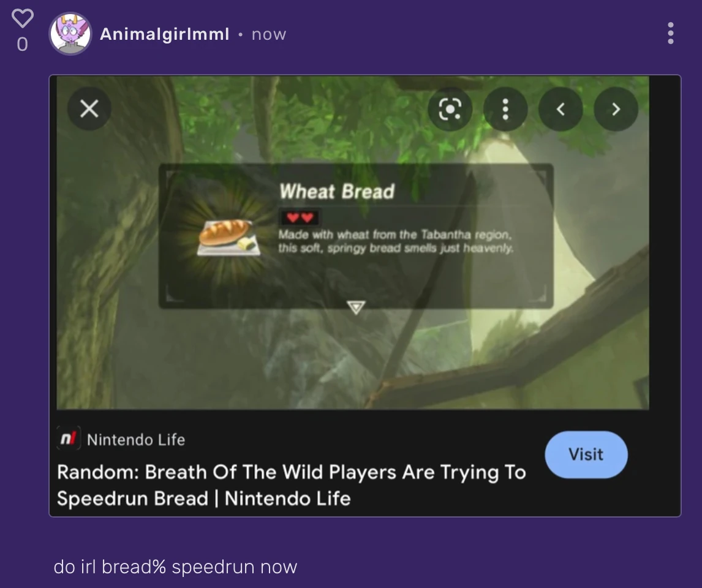Go to the previous image with left chevron
The width and height of the screenshot is (702, 588).
560,109
